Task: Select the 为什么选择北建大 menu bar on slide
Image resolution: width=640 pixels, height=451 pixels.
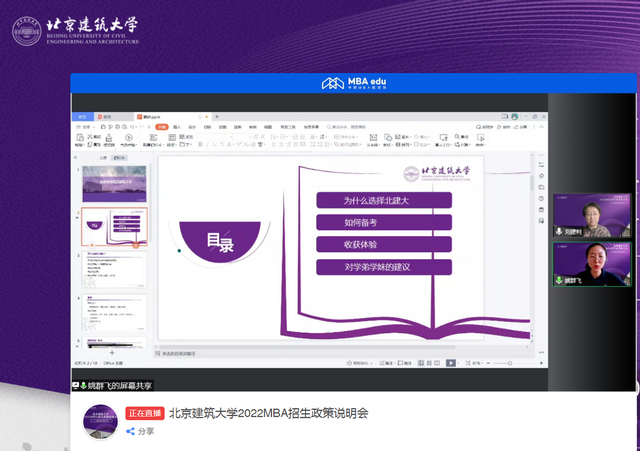Action: (x=384, y=200)
